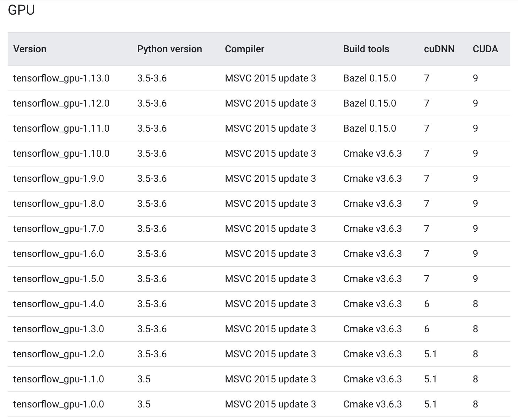
Task: Click Python 3.5 in tensorflow_gpu-1.1.0 row
Action: 144,379
